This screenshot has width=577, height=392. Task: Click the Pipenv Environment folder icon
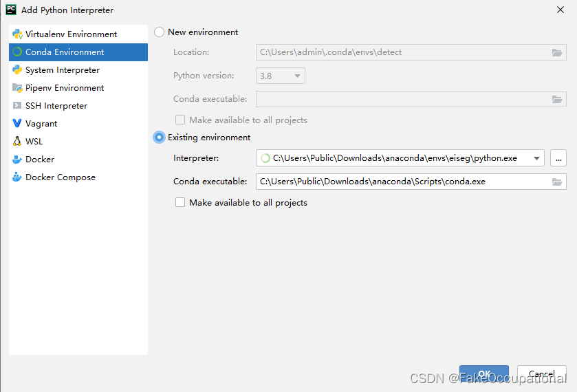pos(17,87)
